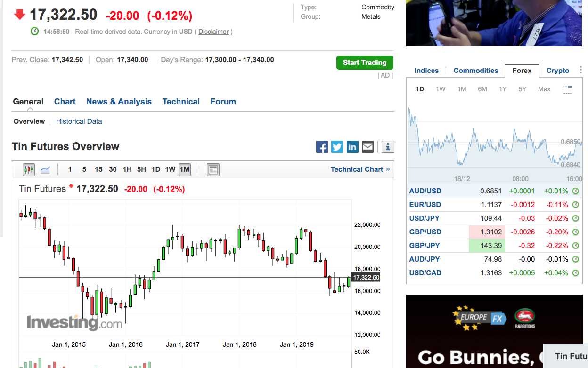Click the clock icon in GBP/USD row

[x=575, y=232]
